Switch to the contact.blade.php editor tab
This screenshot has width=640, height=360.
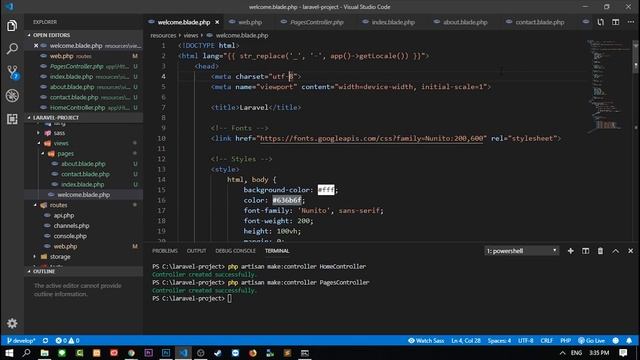pos(539,22)
